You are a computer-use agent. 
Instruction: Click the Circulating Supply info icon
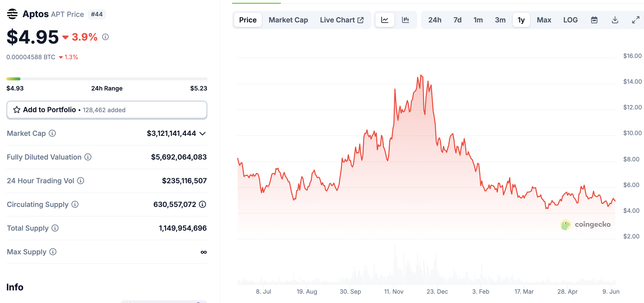tap(74, 205)
